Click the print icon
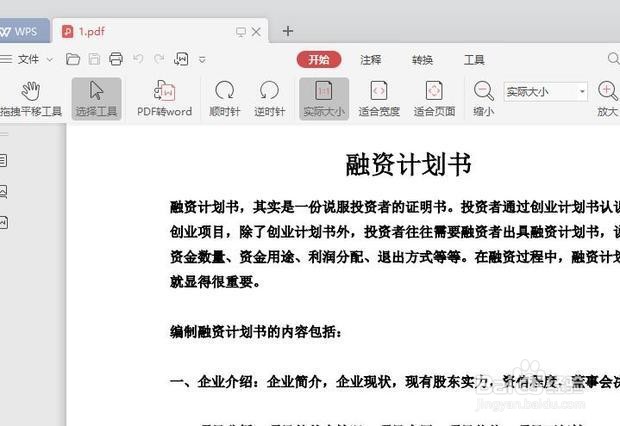620x426 pixels. 116,59
